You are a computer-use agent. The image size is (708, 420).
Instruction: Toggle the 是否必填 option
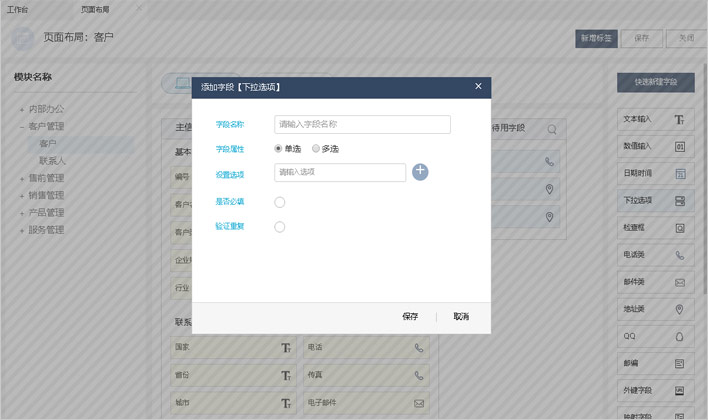tap(280, 202)
